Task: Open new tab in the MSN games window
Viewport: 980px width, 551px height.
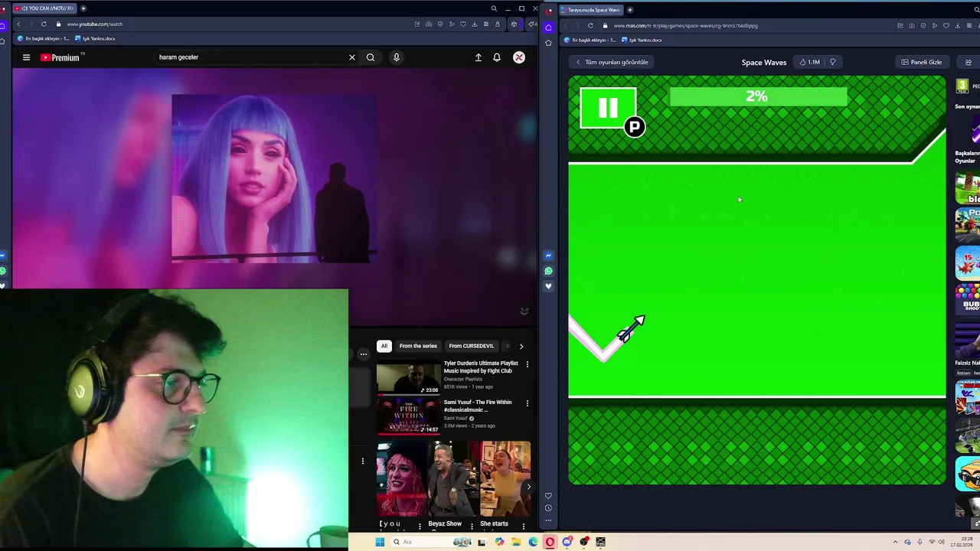Action: point(630,10)
